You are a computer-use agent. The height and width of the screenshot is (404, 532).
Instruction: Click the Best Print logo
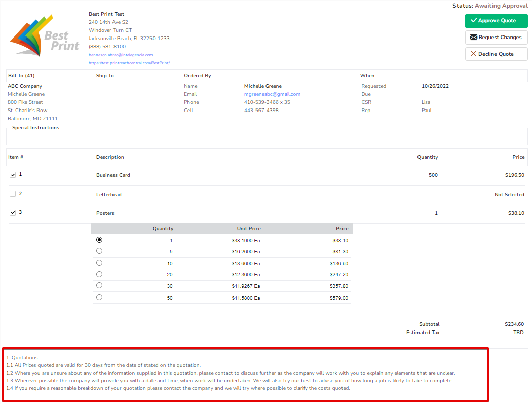45,36
